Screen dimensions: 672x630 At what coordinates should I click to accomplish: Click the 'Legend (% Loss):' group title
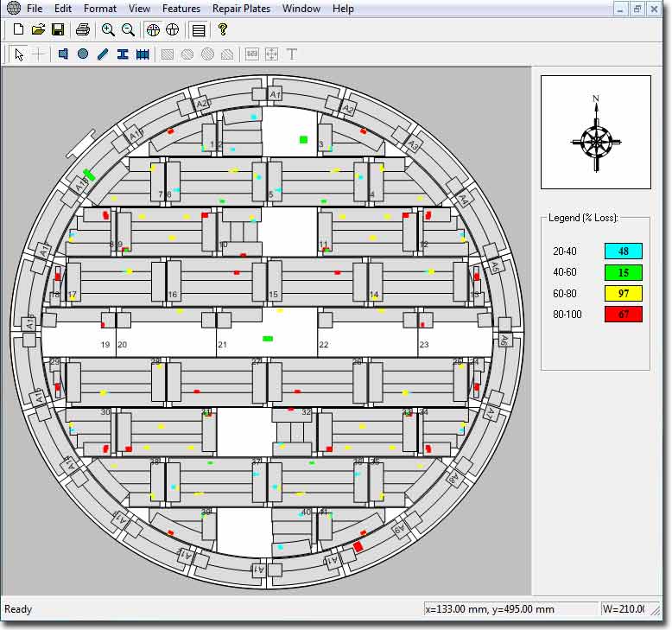coord(583,218)
